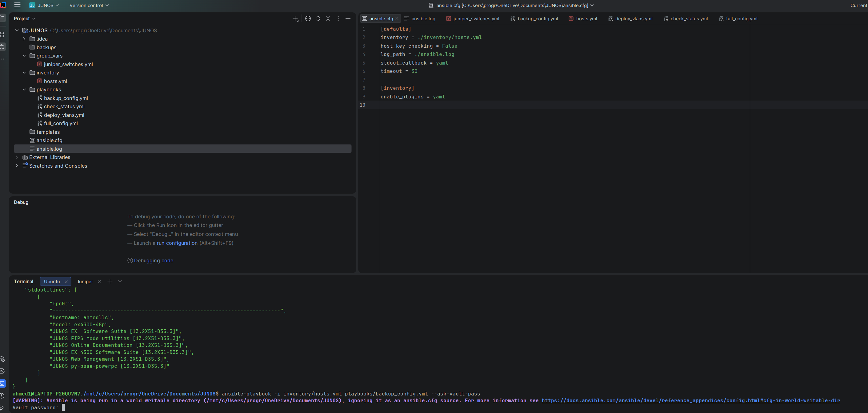868x413 pixels.
Task: Click the Select Opened File crosshair in Project toolbar
Action: click(308, 18)
